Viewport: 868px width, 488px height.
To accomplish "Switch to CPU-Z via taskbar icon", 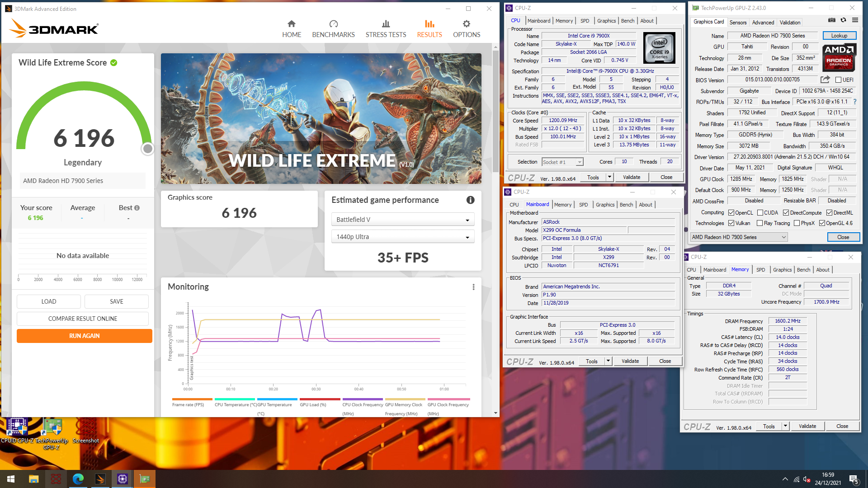I will point(123,479).
